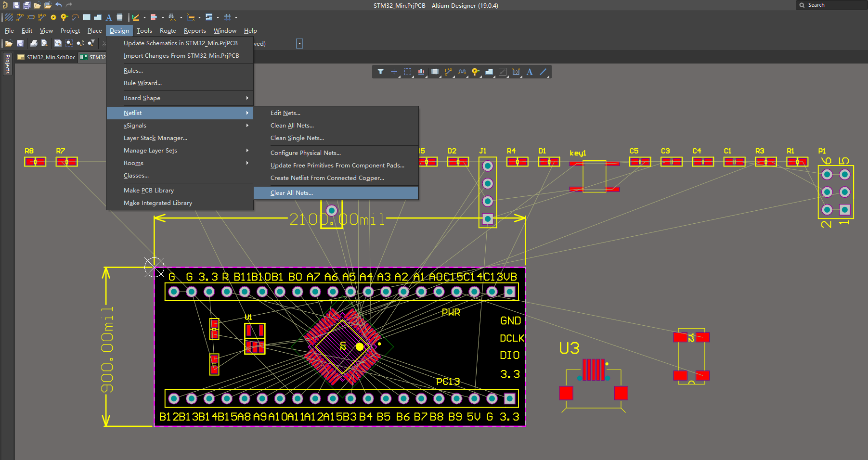This screenshot has width=868, height=460.
Task: Open the Tools menu
Action: tap(144, 30)
